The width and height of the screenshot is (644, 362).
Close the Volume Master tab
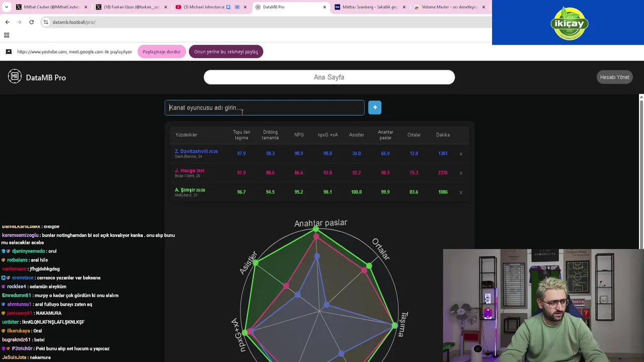[484, 7]
